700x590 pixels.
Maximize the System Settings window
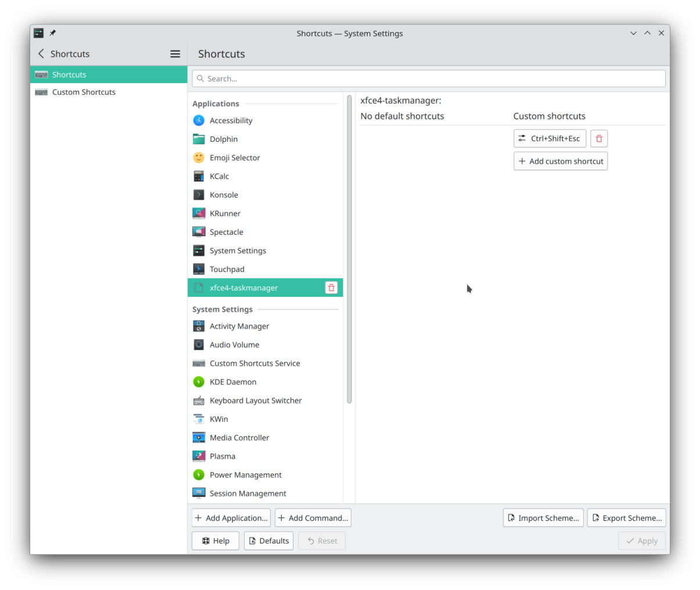coord(647,33)
